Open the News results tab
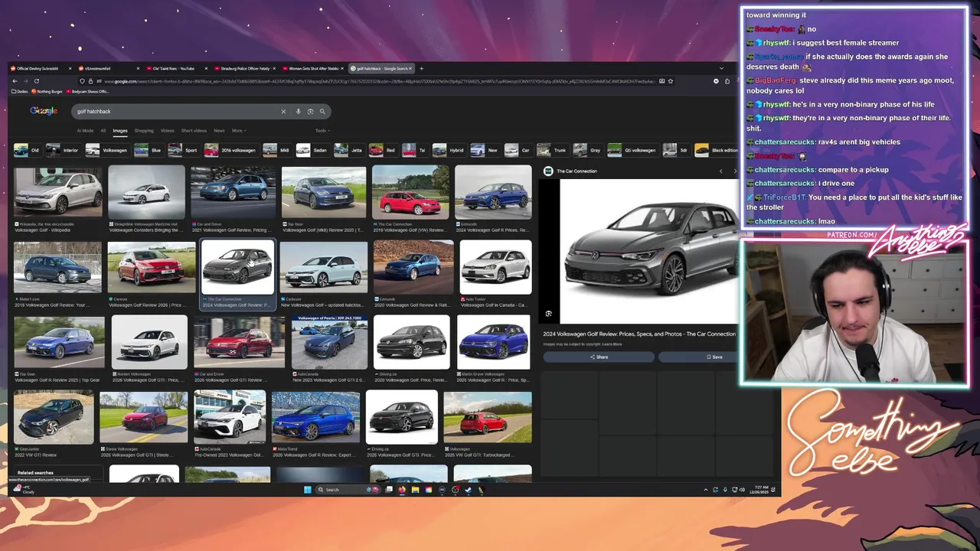980x551 pixels. coord(220,131)
